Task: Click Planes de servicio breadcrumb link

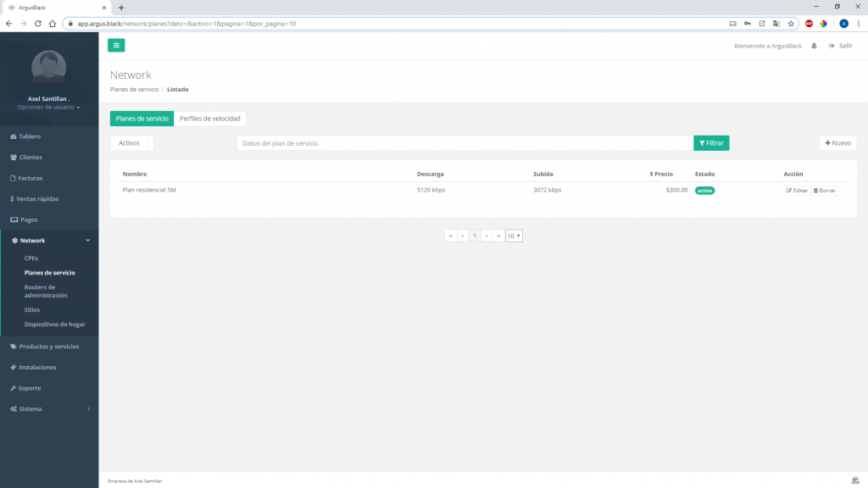Action: pos(134,89)
